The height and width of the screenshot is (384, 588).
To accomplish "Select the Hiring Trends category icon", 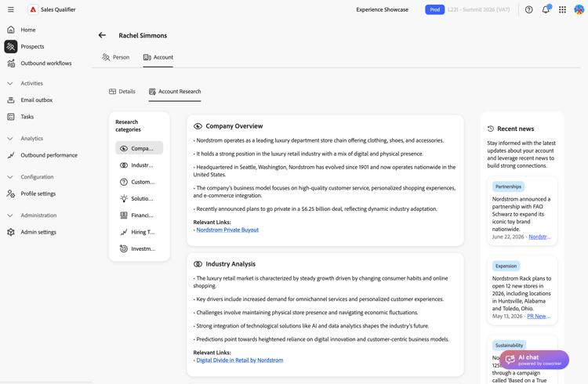I will (124, 232).
